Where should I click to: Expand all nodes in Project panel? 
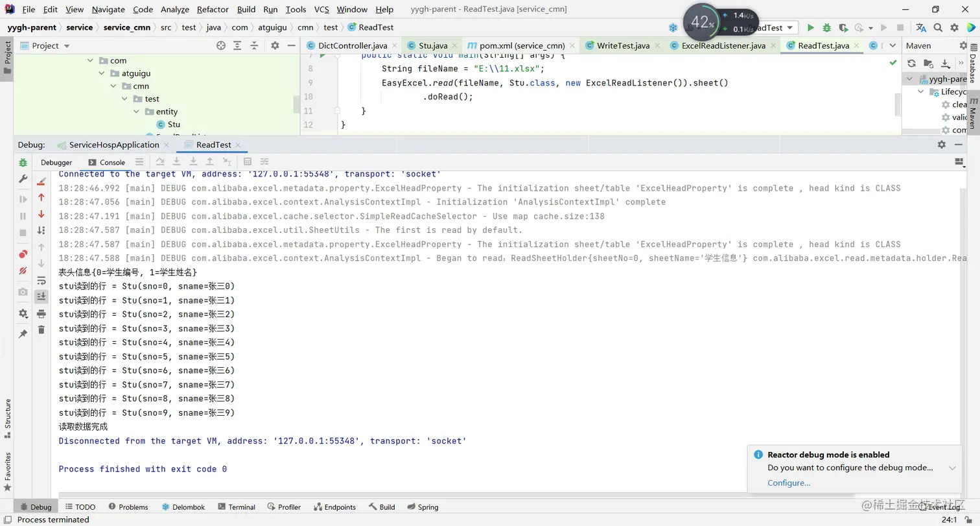(238, 45)
